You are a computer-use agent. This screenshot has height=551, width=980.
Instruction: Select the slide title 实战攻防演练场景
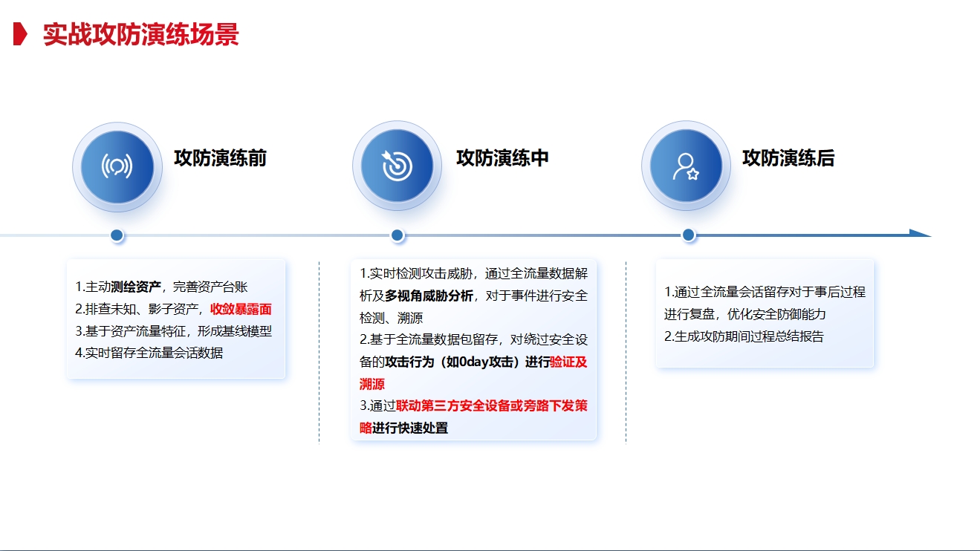coord(141,35)
